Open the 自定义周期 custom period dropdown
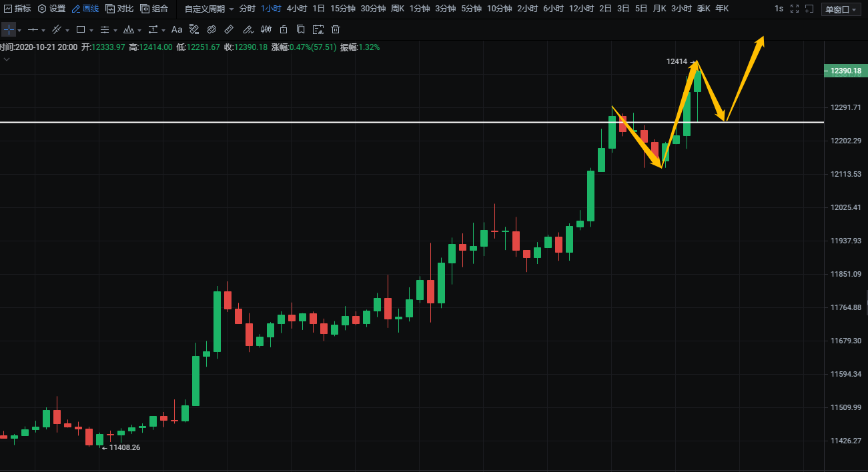This screenshot has height=472, width=868. click(209, 9)
